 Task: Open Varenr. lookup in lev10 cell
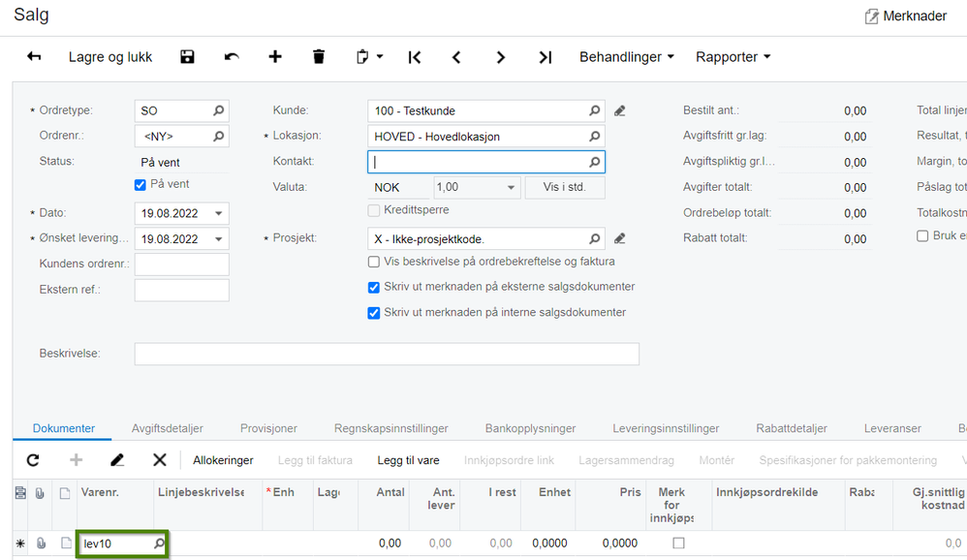[x=159, y=544]
